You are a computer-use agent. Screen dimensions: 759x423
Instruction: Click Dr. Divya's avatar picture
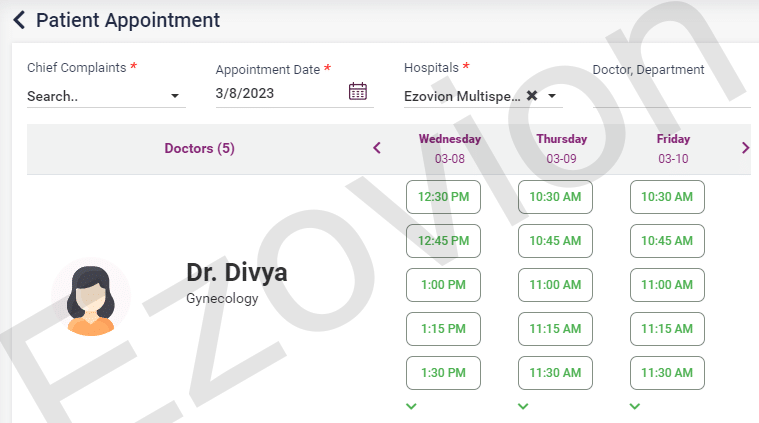(90, 297)
